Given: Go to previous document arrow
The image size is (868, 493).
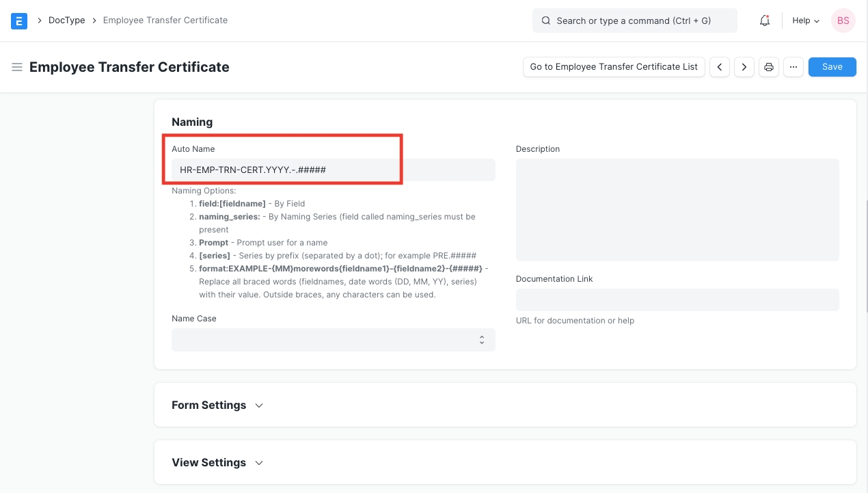Looking at the screenshot, I should point(720,67).
